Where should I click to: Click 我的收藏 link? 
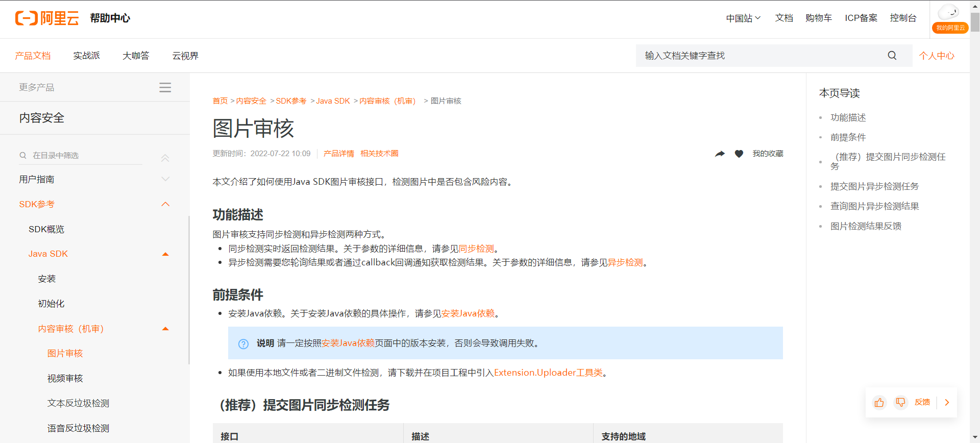768,154
